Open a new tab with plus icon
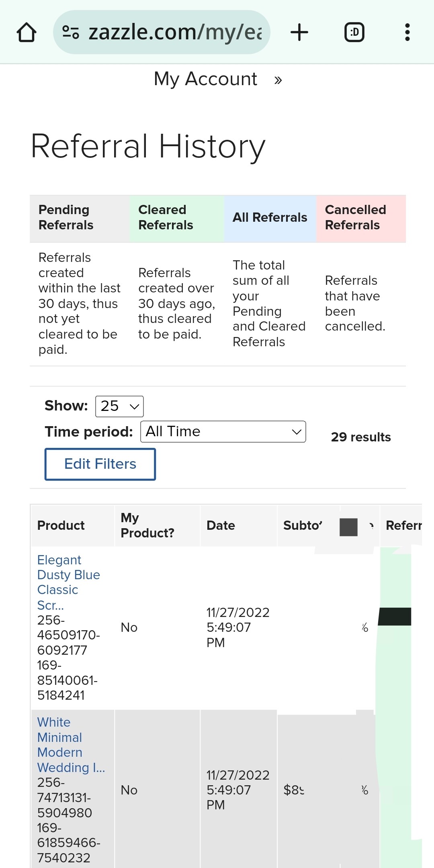This screenshot has width=434, height=868. coord(299,32)
